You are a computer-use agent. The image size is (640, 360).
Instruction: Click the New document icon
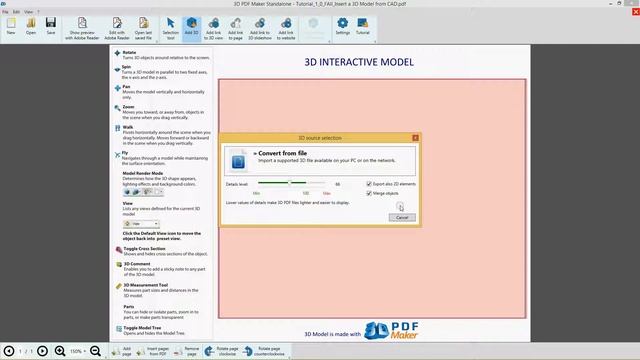(x=11, y=27)
